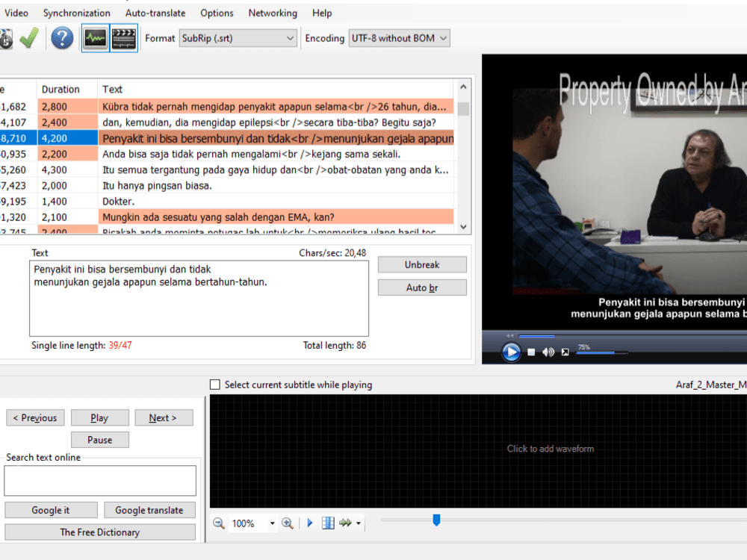Viewport: 747px width, 560px height.
Task: Open the Format SubRip dropdown
Action: coord(238,38)
